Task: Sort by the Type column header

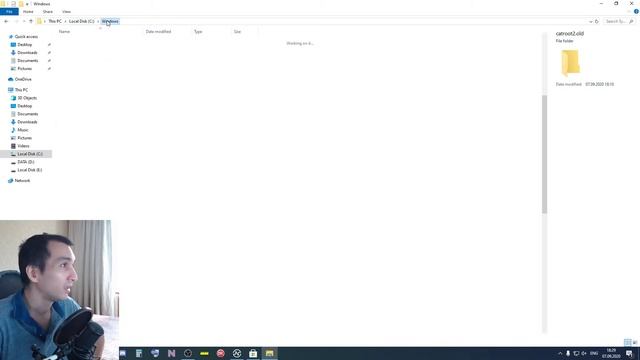Action: click(198, 31)
